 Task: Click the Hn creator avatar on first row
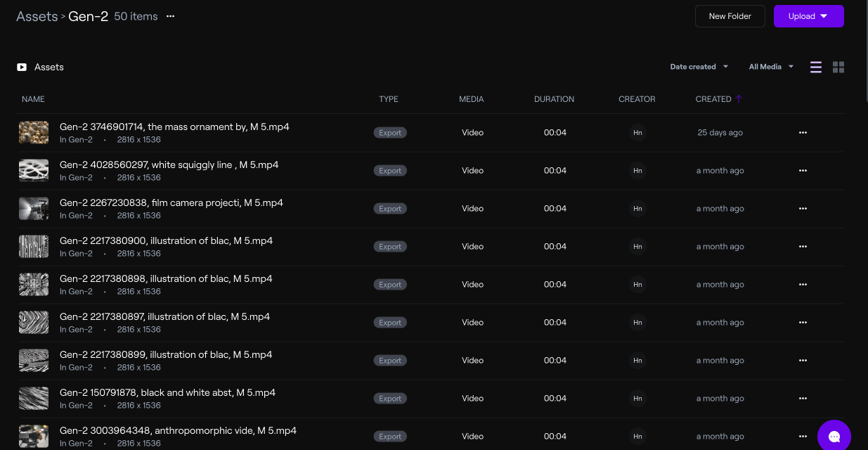point(637,133)
